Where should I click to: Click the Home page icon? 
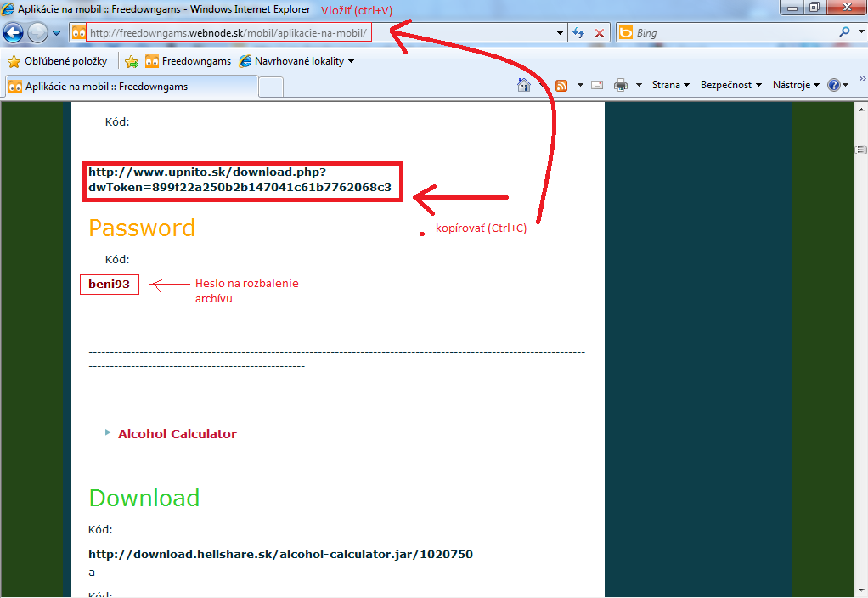[x=524, y=85]
